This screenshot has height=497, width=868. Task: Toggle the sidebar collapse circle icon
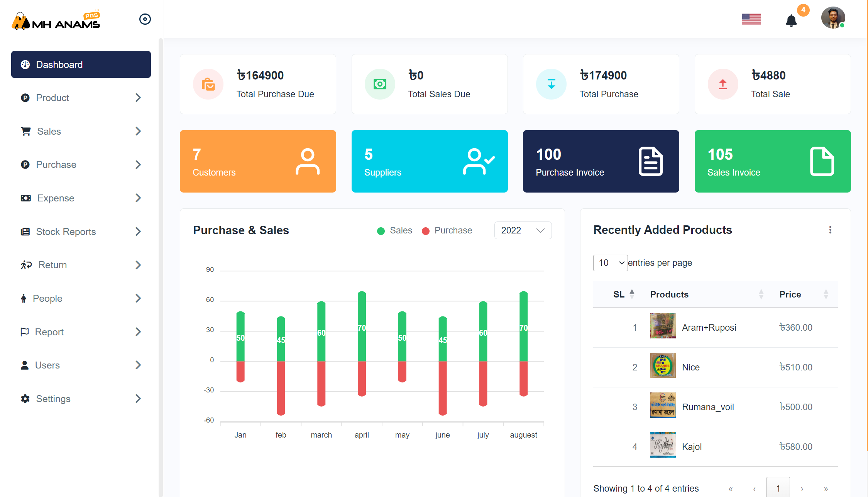(x=145, y=19)
